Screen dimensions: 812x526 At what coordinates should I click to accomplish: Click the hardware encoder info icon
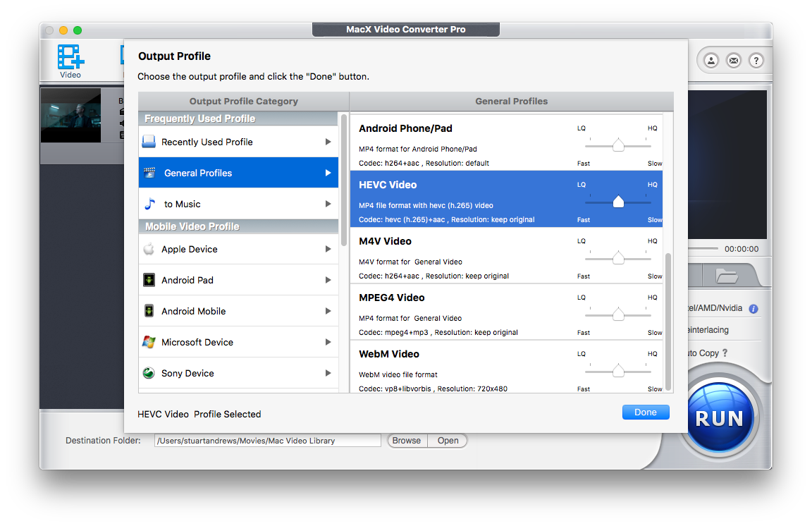tap(753, 309)
